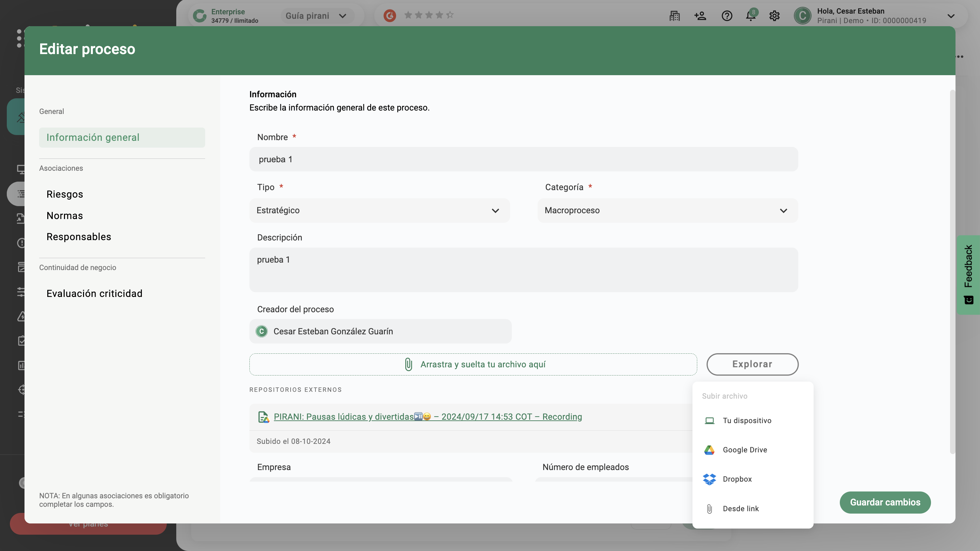This screenshot has height=551, width=980.
Task: Click the notifications bell icon
Action: [750, 16]
